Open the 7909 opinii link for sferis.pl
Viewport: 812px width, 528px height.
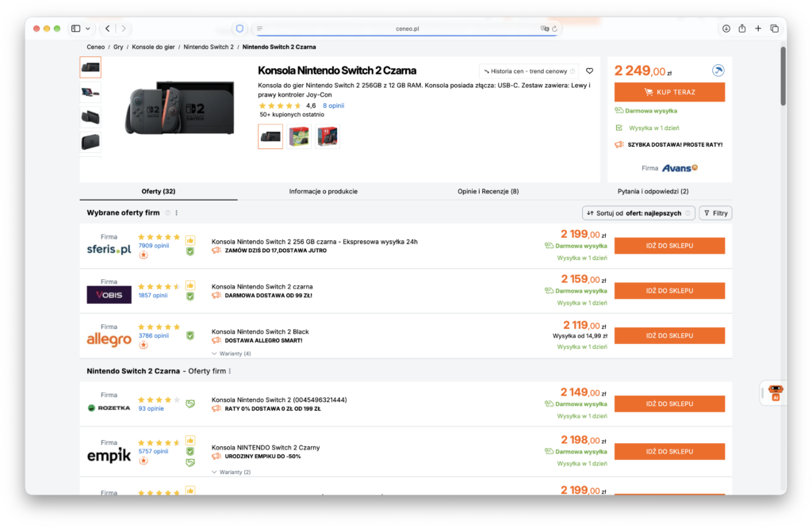pos(153,246)
